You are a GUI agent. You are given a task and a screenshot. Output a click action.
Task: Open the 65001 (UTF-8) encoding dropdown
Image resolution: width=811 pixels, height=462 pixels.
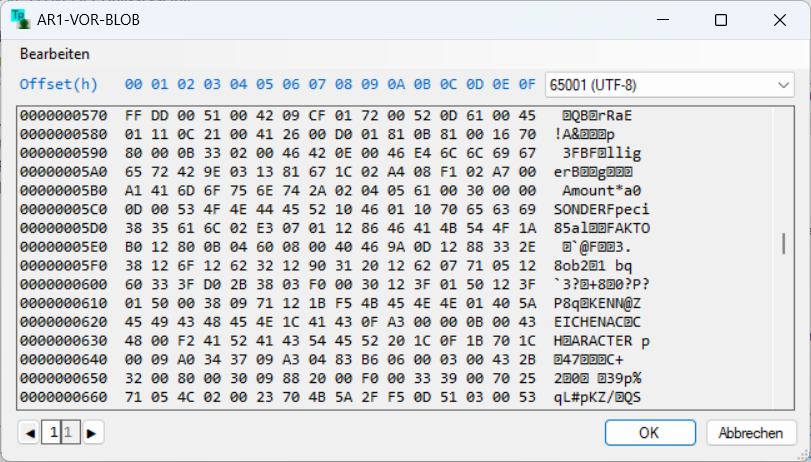(x=669, y=85)
